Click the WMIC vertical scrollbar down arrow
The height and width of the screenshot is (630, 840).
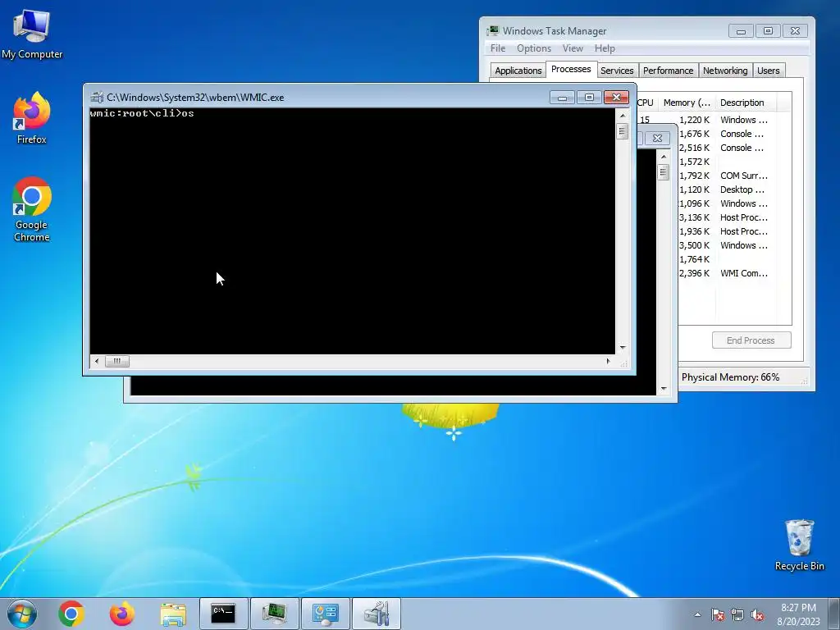coord(622,348)
